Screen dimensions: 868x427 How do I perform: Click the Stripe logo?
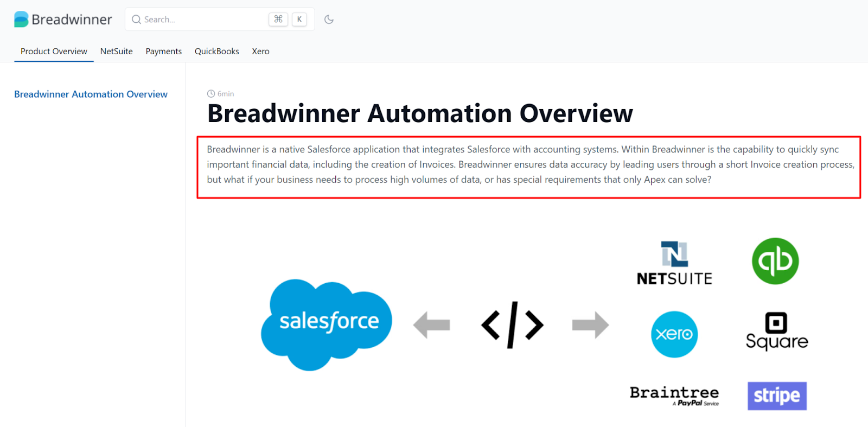[777, 396]
